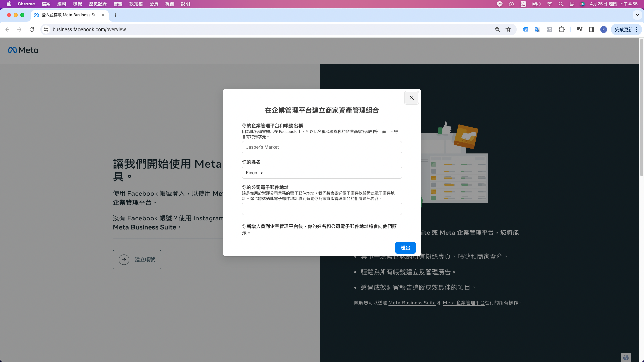Open the Chinese input method icon
644x362 pixels.
[x=523, y=4]
